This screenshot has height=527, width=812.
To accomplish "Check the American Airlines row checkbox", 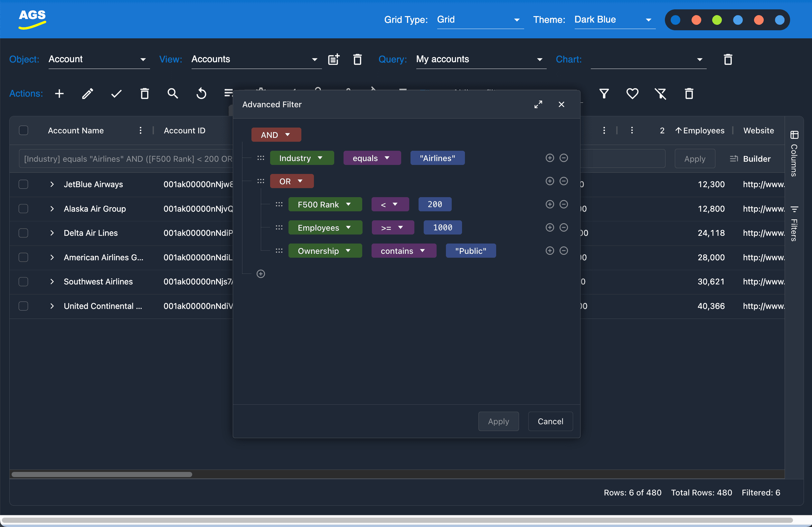I will 24,257.
